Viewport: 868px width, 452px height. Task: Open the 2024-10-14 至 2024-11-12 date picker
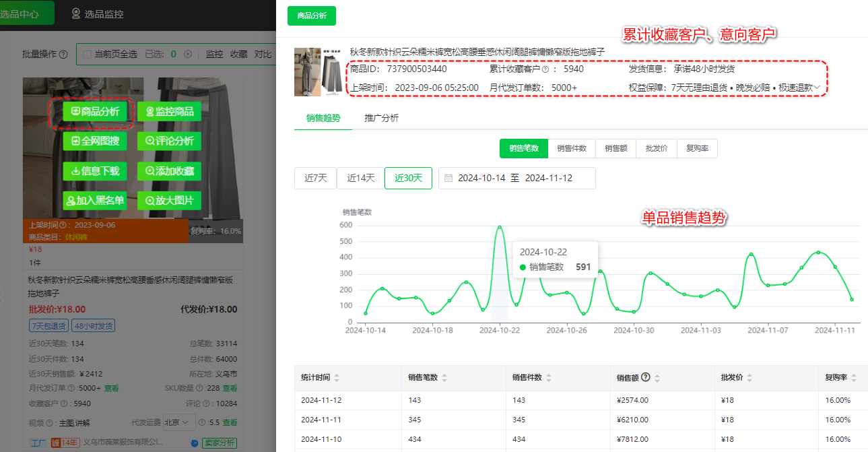tap(516, 178)
